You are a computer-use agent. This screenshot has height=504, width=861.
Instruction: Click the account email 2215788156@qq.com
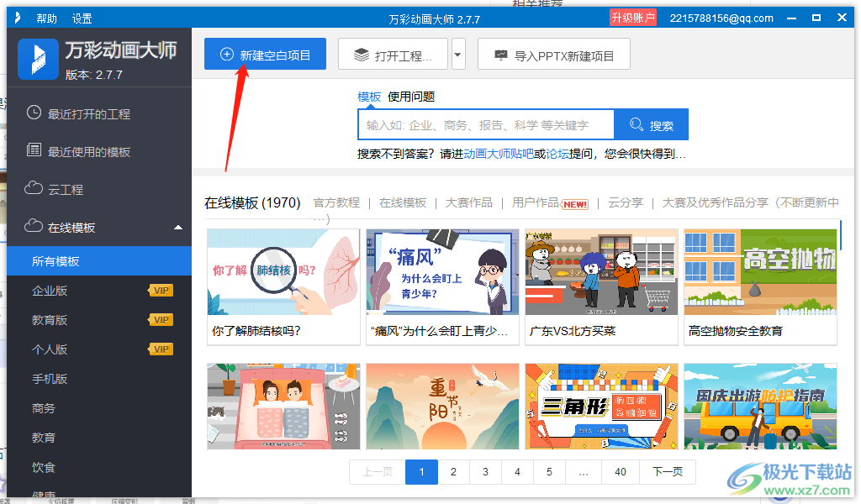pyautogui.click(x=721, y=18)
